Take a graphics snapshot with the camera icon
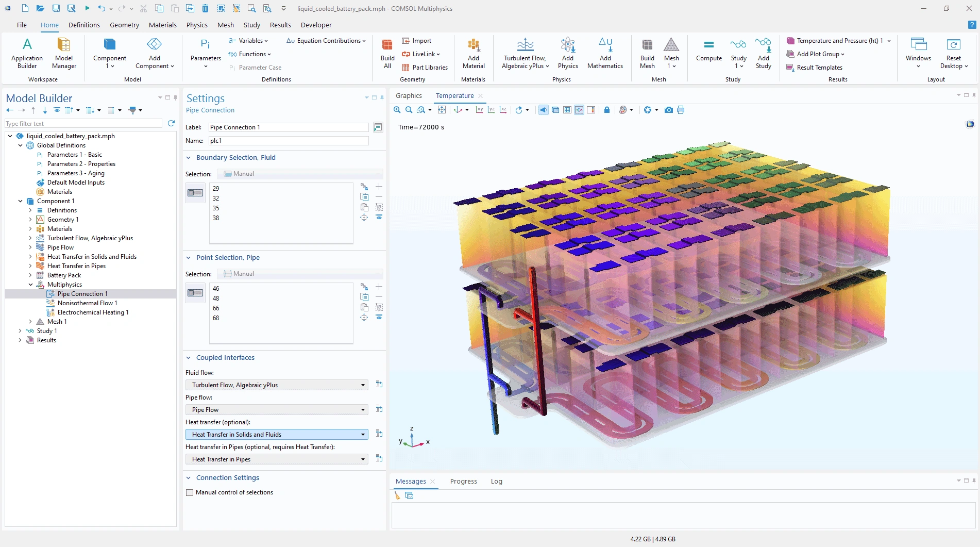The width and height of the screenshot is (980, 547). click(x=668, y=110)
